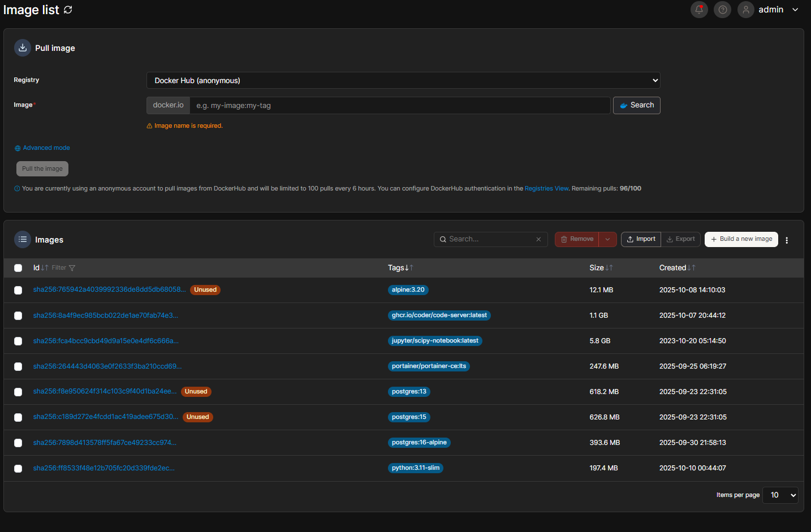Click the Build a new image button
811x532 pixels.
pyautogui.click(x=741, y=239)
